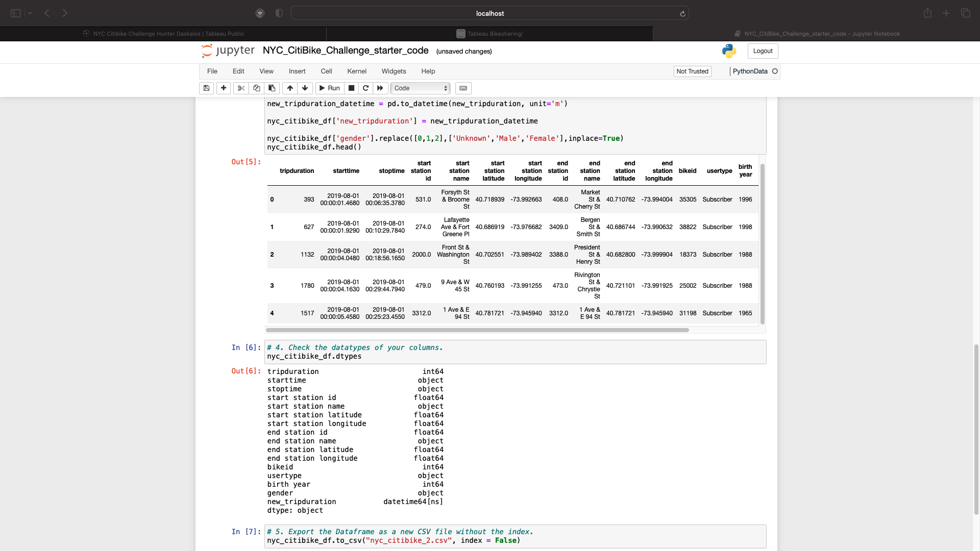The image size is (980, 551).
Task: Insert a new cell below using plus icon
Action: pos(224,88)
